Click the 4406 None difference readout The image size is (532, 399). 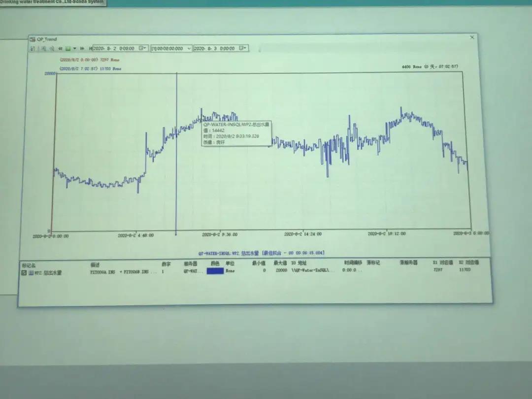click(430, 67)
